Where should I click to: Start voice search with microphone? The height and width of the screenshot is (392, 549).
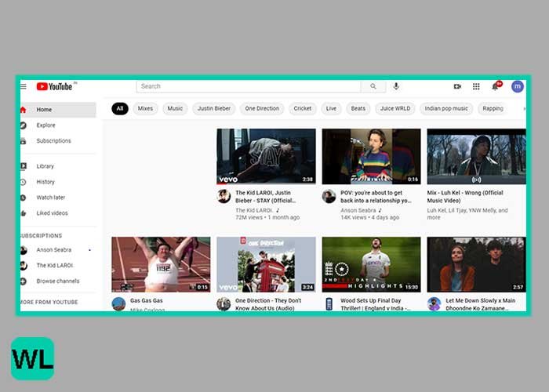pos(396,86)
